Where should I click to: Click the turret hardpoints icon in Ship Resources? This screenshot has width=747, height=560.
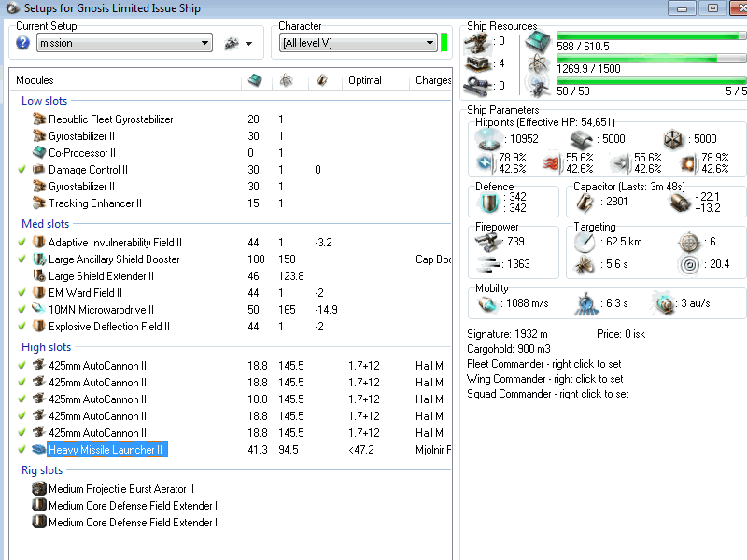click(477, 43)
